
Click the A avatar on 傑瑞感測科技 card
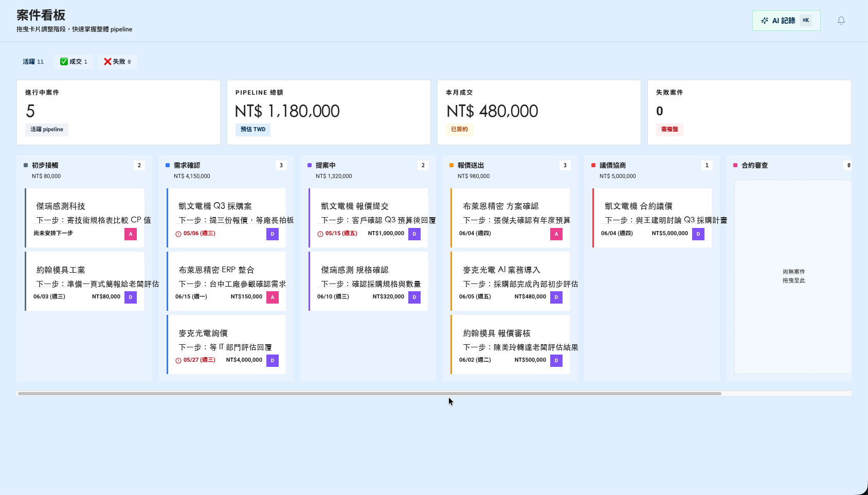coord(131,234)
